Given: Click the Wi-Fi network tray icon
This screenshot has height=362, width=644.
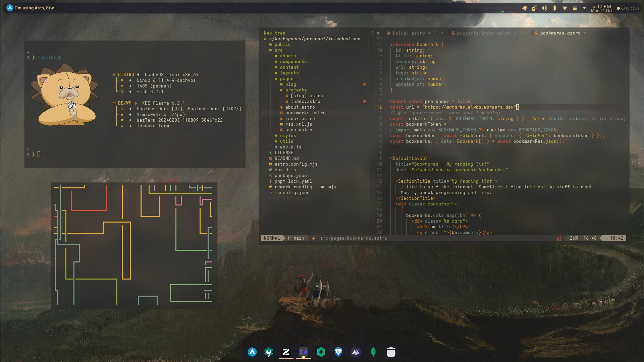Looking at the screenshot, I should click(x=565, y=8).
